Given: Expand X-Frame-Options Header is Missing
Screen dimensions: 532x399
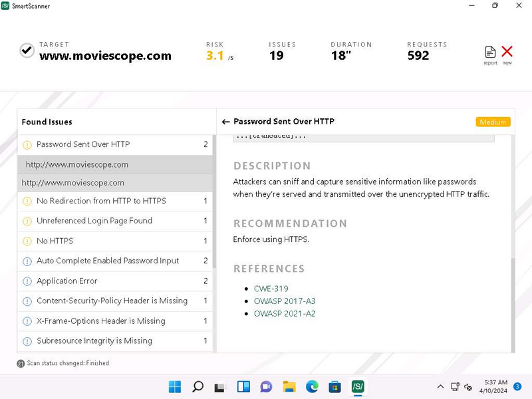Looking at the screenshot, I should tap(114, 321).
